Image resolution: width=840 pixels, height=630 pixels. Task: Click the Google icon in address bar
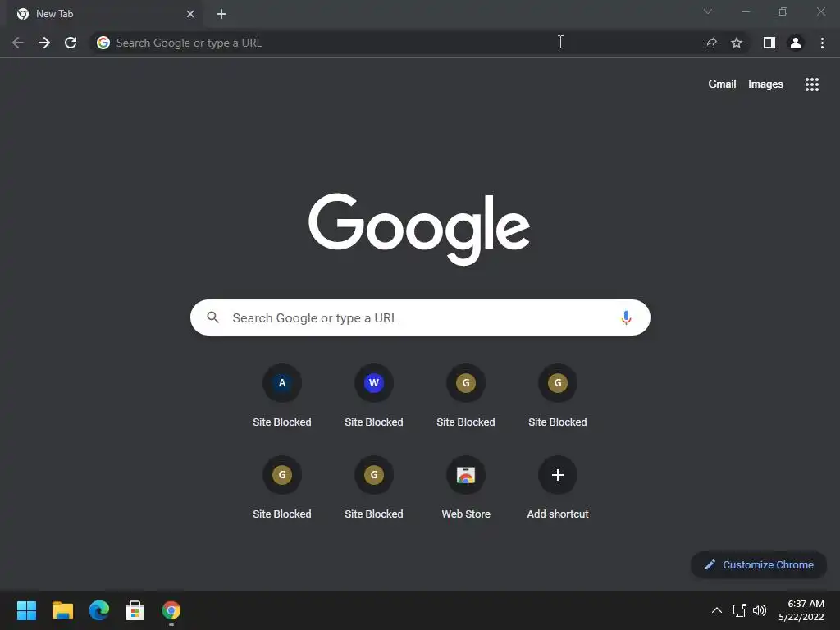tap(103, 43)
